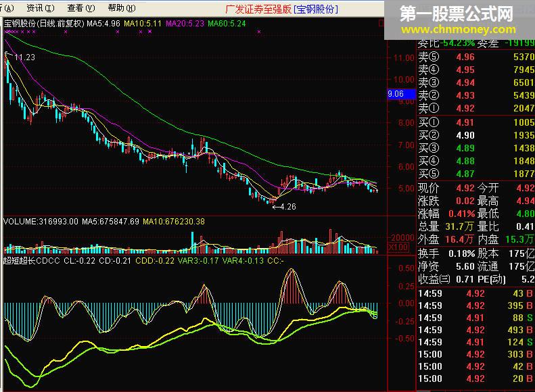Click the 14:59 tick with volume 395

pos(476,305)
